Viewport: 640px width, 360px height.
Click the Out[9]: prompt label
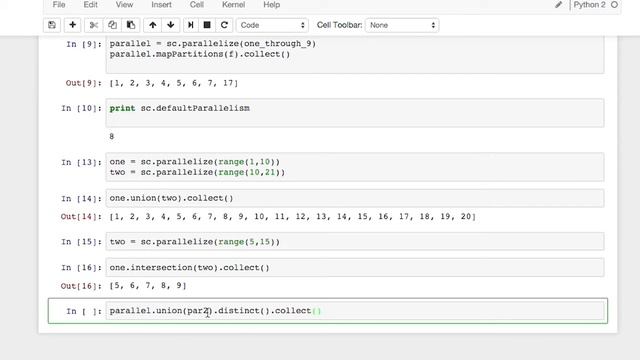click(x=84, y=83)
